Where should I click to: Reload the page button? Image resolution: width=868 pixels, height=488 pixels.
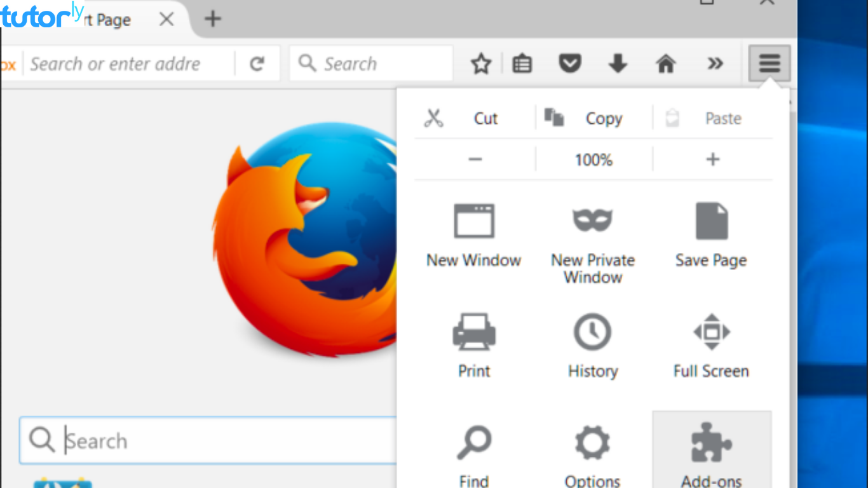click(x=257, y=64)
